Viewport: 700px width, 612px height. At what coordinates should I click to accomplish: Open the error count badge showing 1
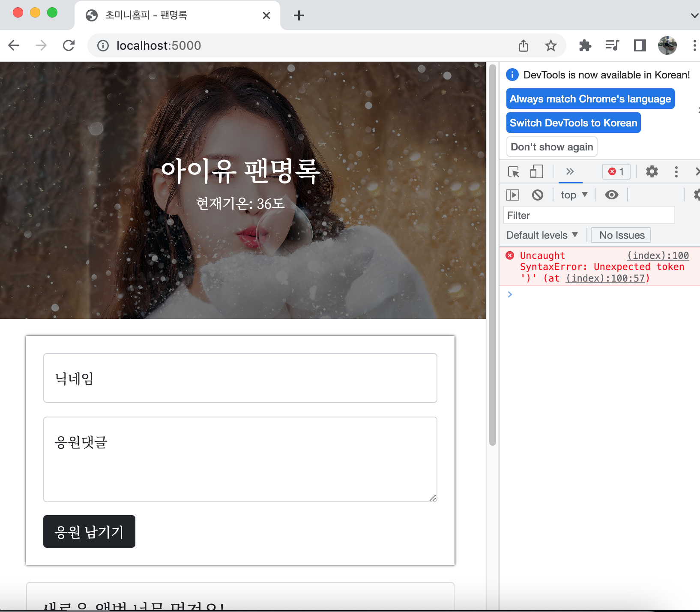click(616, 172)
